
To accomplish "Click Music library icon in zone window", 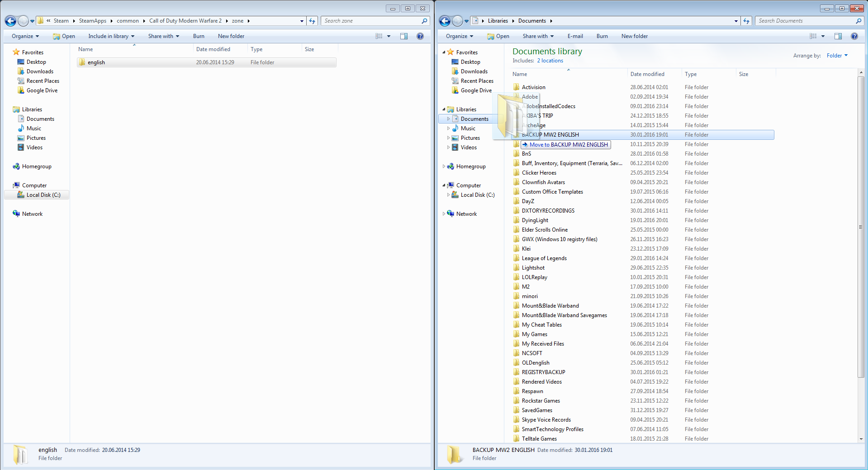I will pyautogui.click(x=21, y=128).
